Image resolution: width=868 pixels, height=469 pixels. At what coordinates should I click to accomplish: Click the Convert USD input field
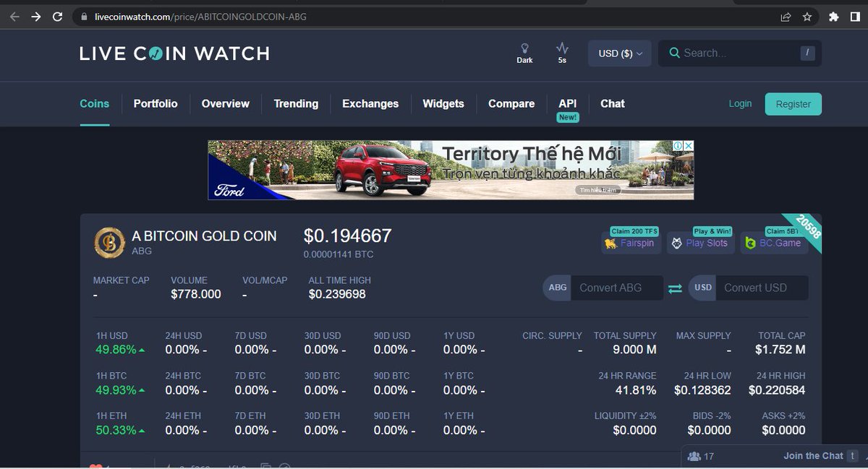click(763, 288)
